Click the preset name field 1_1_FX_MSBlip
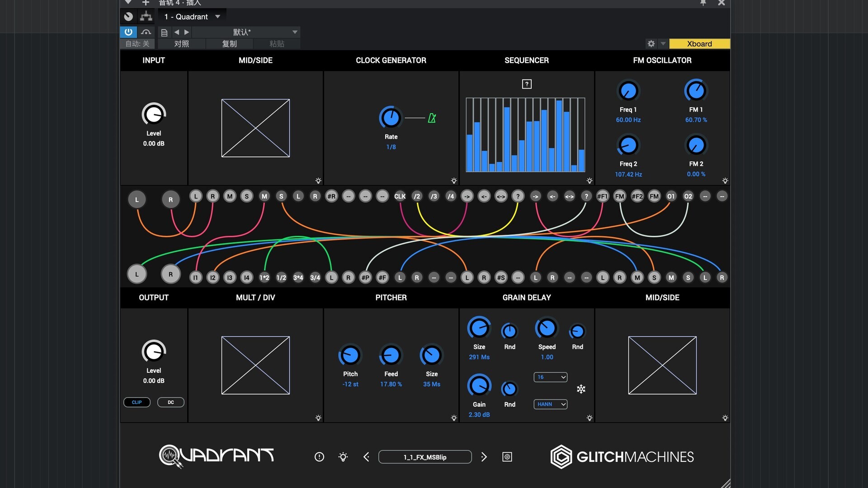 pyautogui.click(x=425, y=457)
